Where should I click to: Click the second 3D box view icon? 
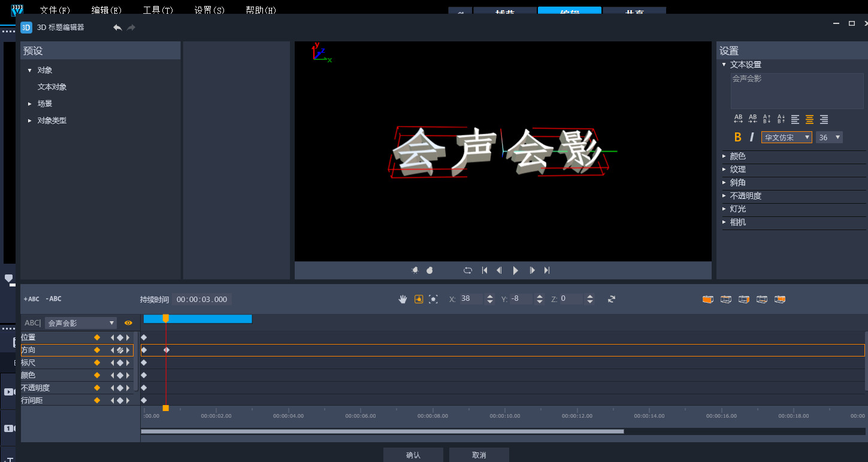click(726, 299)
